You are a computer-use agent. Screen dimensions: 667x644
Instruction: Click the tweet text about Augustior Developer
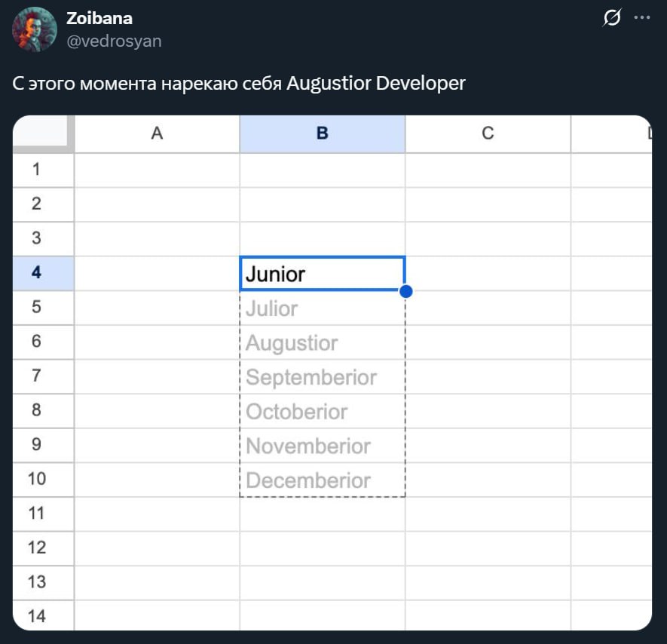(x=239, y=83)
